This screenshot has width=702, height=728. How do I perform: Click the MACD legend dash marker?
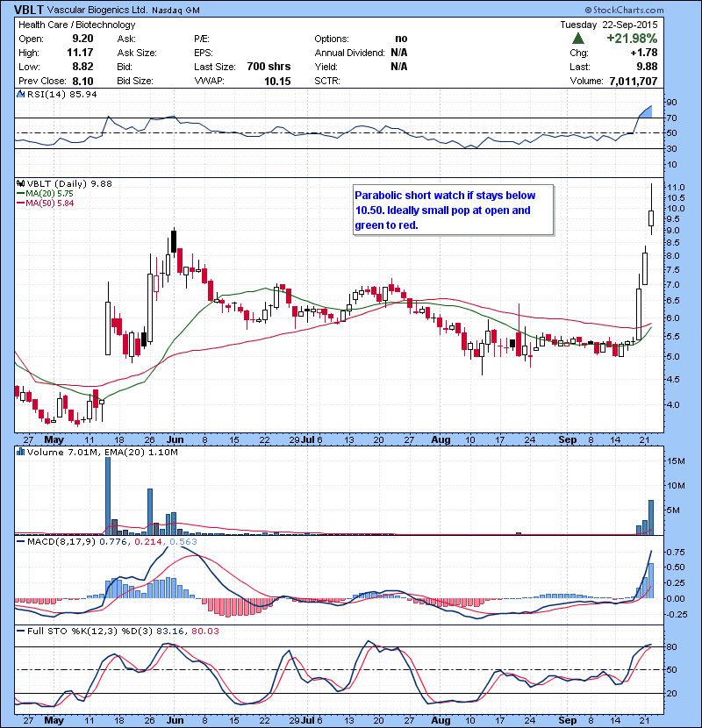21,541
